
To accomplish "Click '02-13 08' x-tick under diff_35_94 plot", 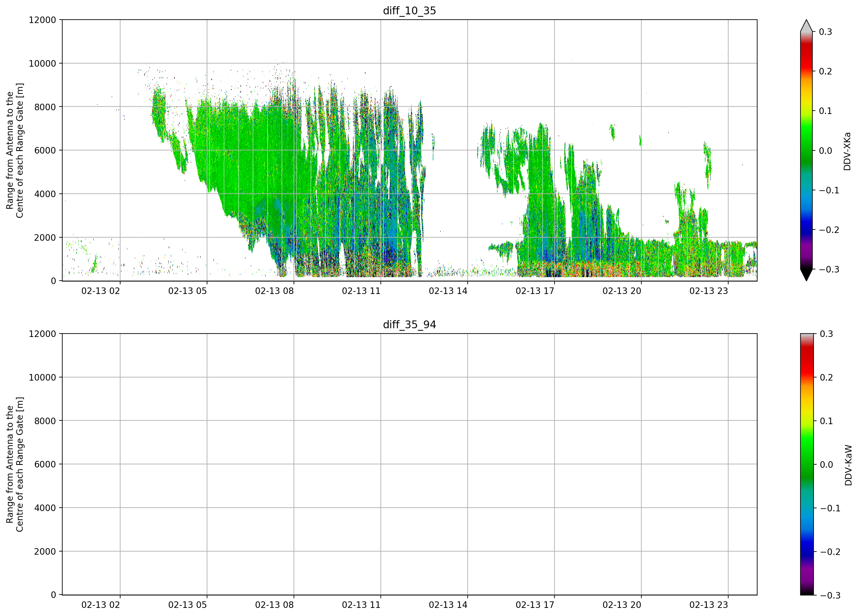I will click(274, 605).
